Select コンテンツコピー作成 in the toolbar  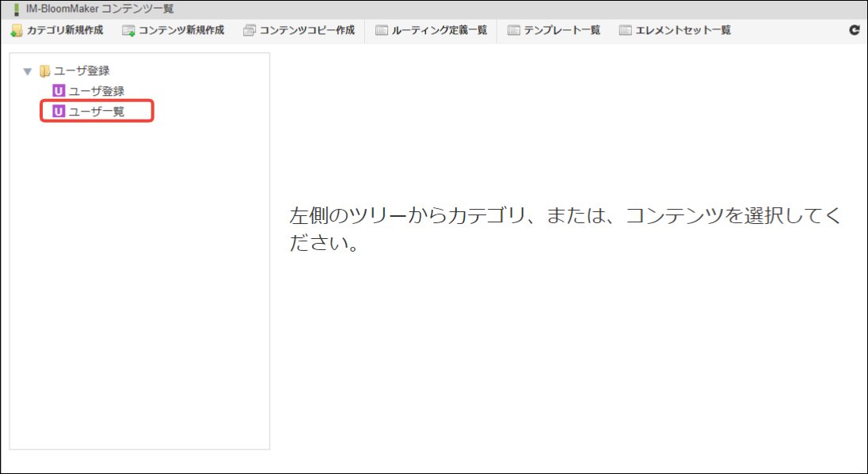click(x=299, y=30)
